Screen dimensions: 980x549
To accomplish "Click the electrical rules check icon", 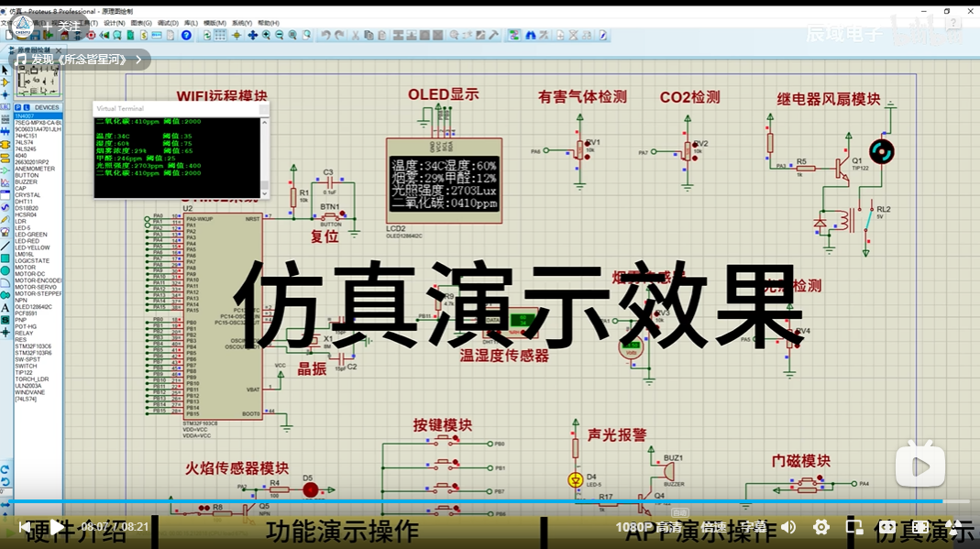I will click(603, 36).
